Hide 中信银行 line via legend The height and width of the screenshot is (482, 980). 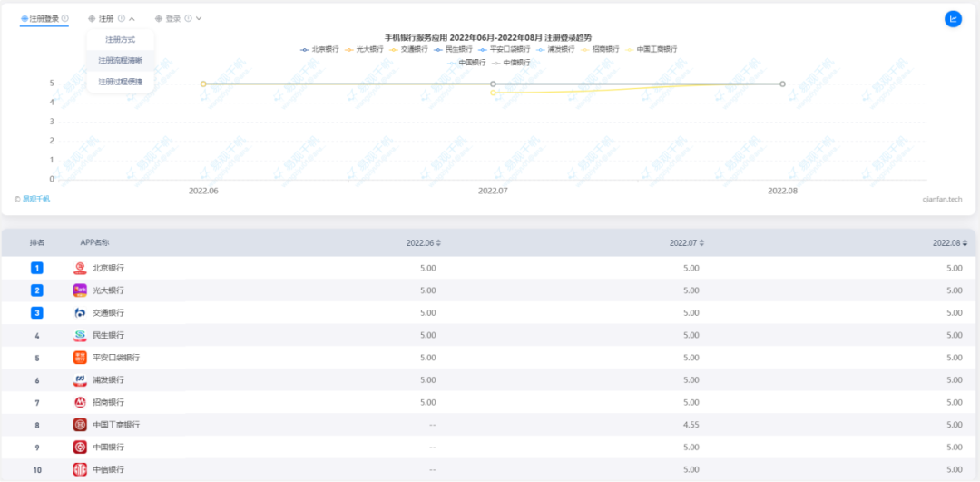(510, 63)
